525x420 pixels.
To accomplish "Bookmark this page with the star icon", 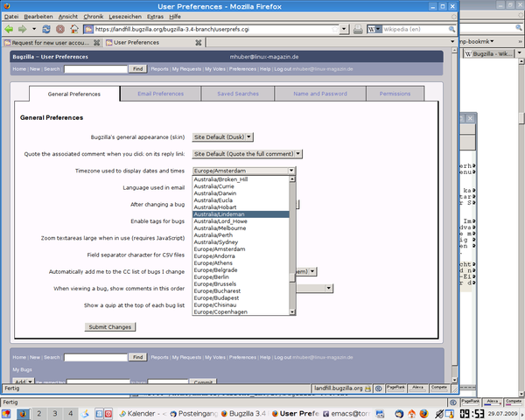I will pos(335,29).
